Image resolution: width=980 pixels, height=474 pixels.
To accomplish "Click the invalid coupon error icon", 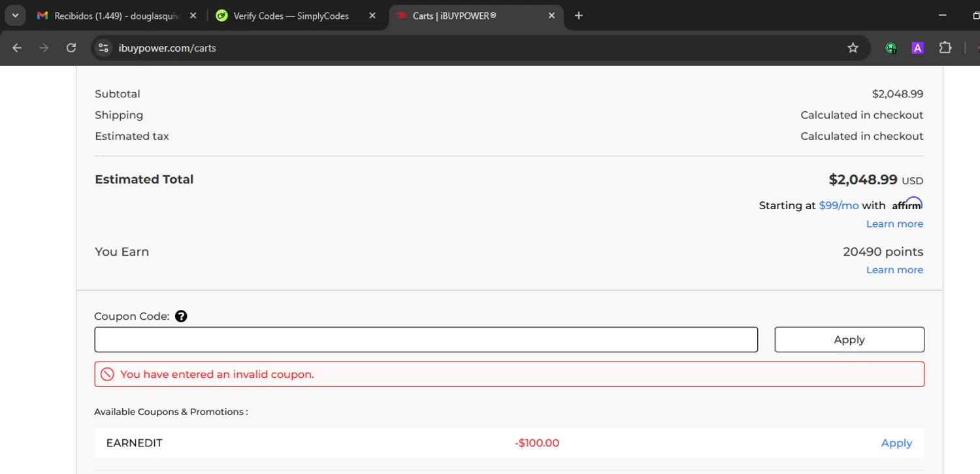I will tap(107, 375).
